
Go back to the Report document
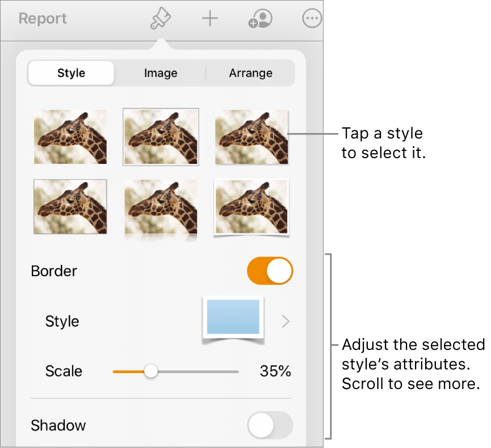coord(43,19)
